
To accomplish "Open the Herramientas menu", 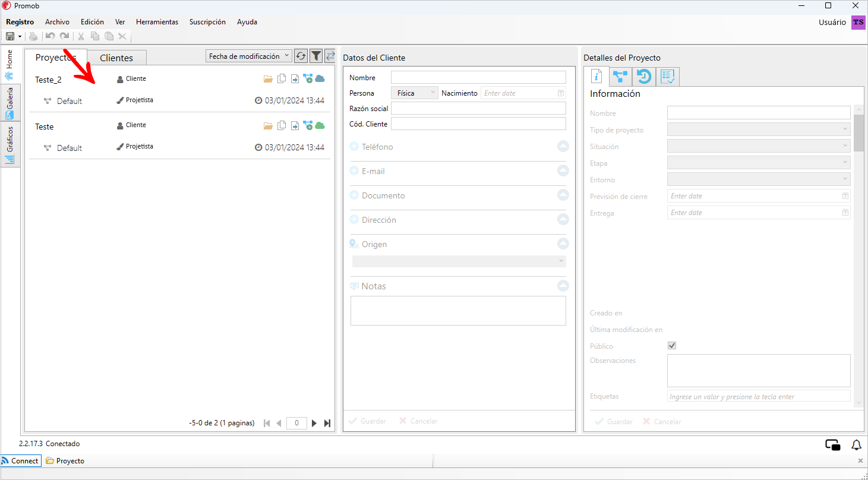I will 157,22.
